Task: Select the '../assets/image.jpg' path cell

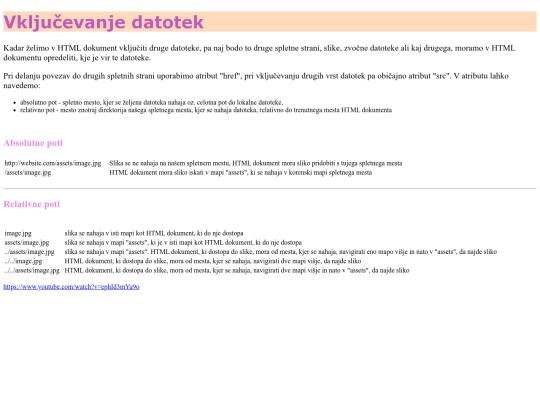Action: point(29,252)
